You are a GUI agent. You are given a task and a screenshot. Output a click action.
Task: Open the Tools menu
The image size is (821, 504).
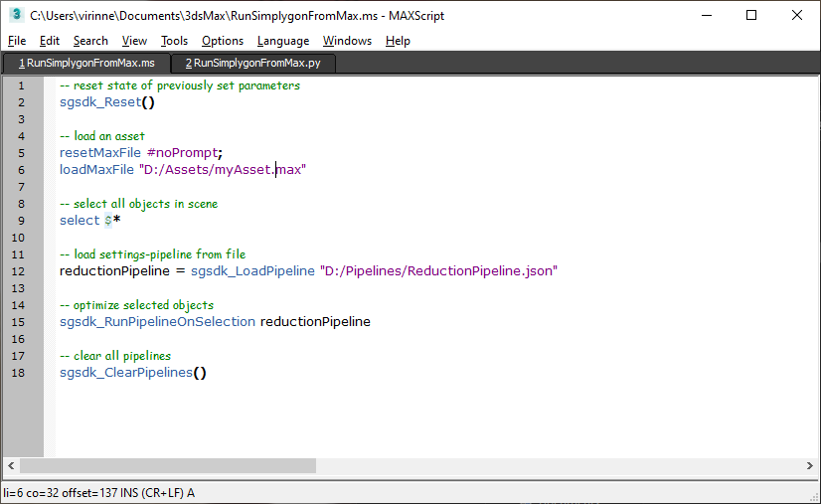point(174,41)
